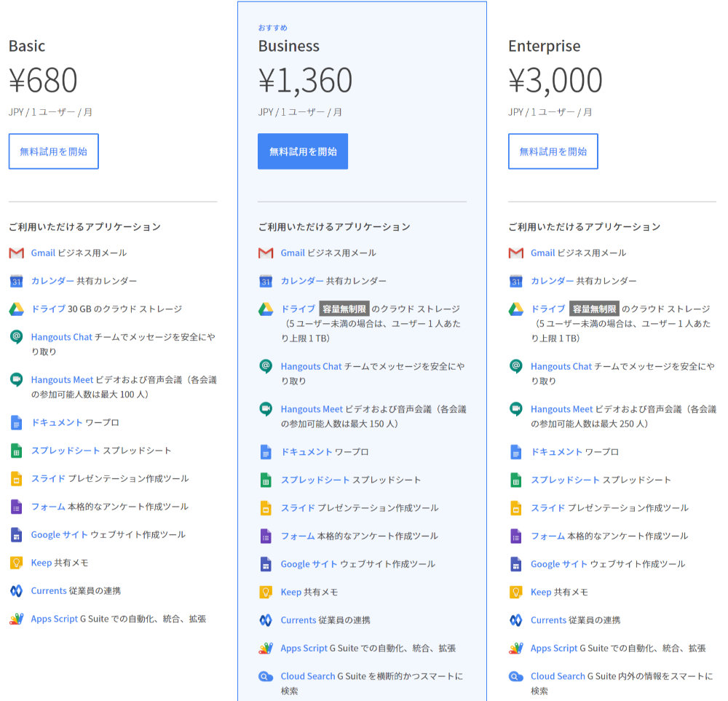Click the Keep icon in Basic plan
The height and width of the screenshot is (701, 728).
(x=16, y=563)
